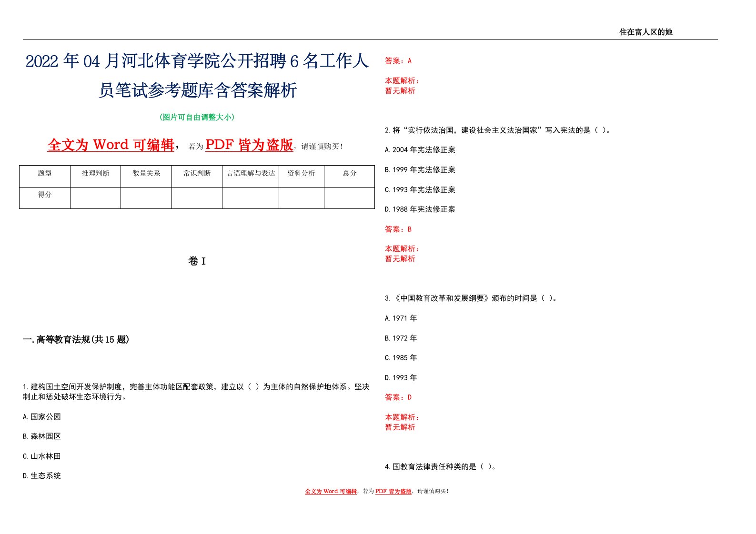756x534 pixels.
Task: Click the empty score cell under 推理判断
Action: pos(95,198)
